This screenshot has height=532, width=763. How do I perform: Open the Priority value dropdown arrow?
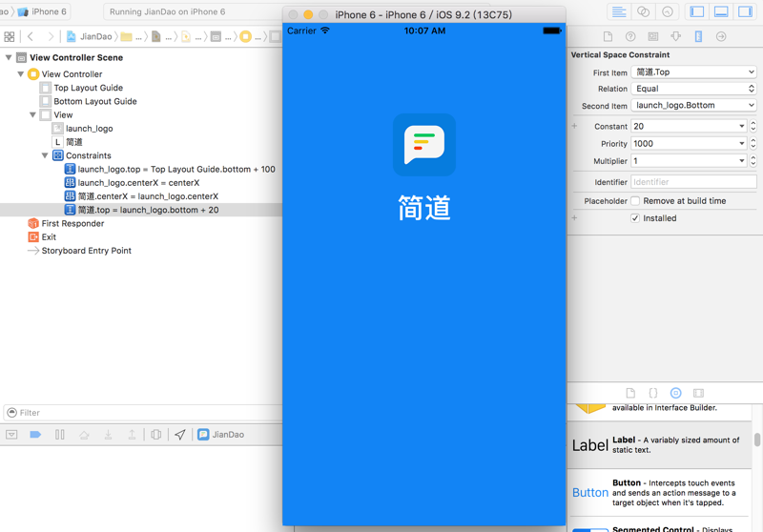click(742, 143)
